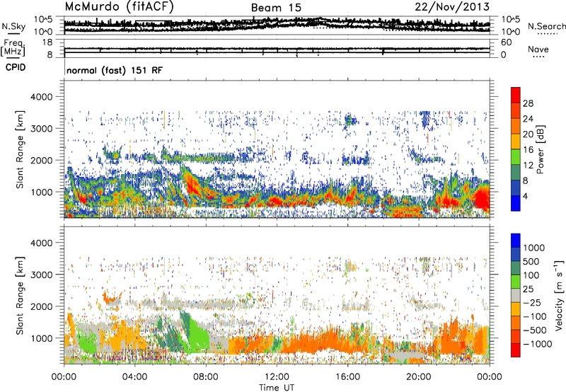566x392 pixels.
Task: Click the '10^0' tick right of noise panel
Action: (x=511, y=32)
